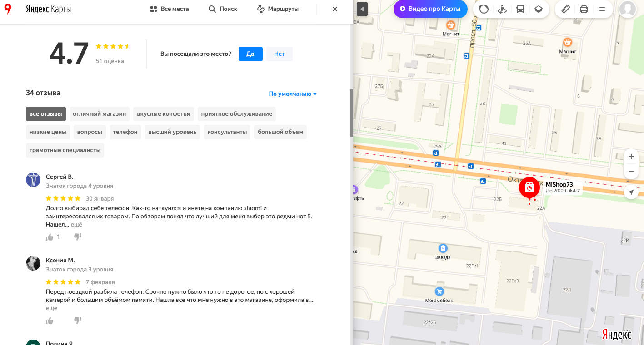Filter reviews by 'телефон' tag
The height and width of the screenshot is (345, 644).
point(125,132)
